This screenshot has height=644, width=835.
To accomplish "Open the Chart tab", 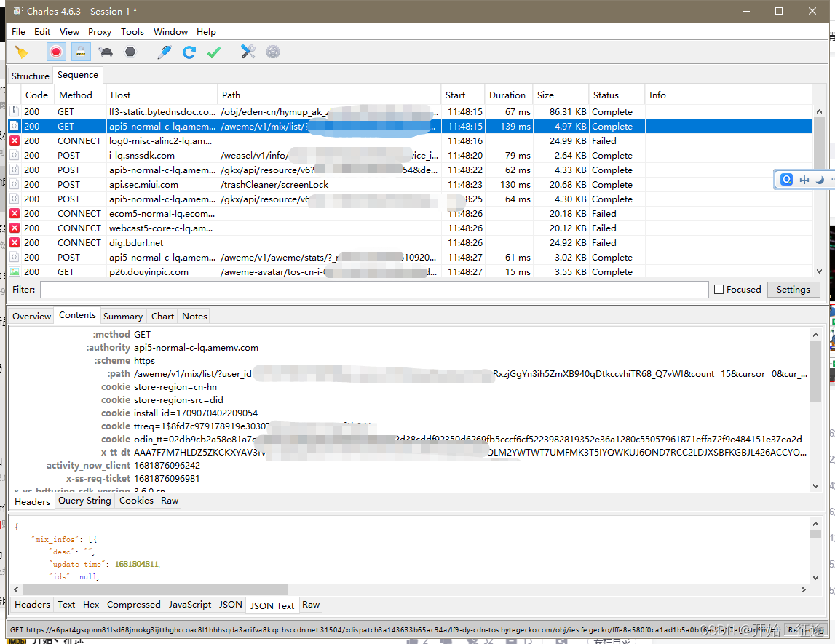I will [x=162, y=316].
